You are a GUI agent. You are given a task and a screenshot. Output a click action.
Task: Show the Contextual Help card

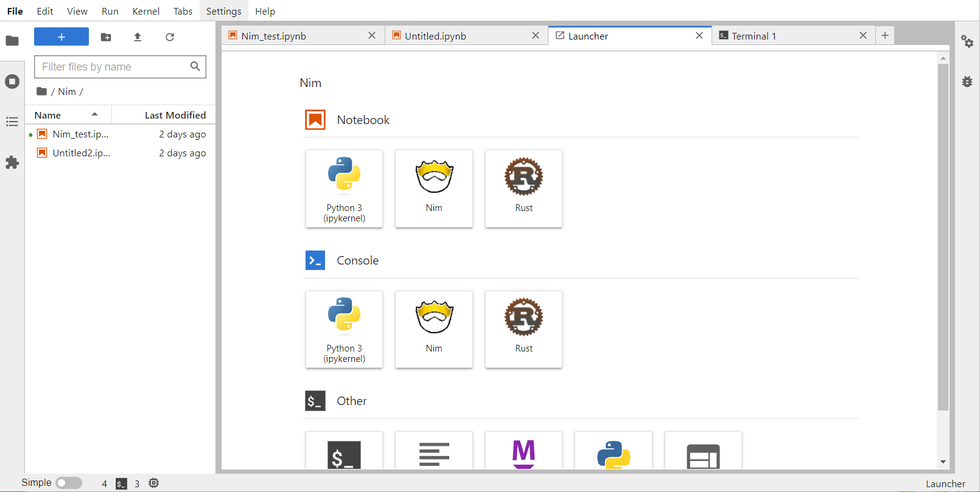point(703,451)
